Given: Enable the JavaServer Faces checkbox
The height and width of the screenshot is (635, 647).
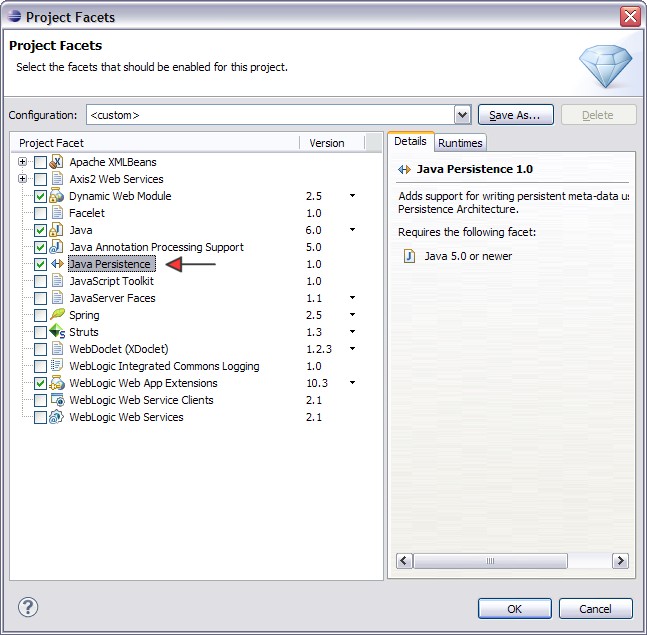Looking at the screenshot, I should (40, 298).
